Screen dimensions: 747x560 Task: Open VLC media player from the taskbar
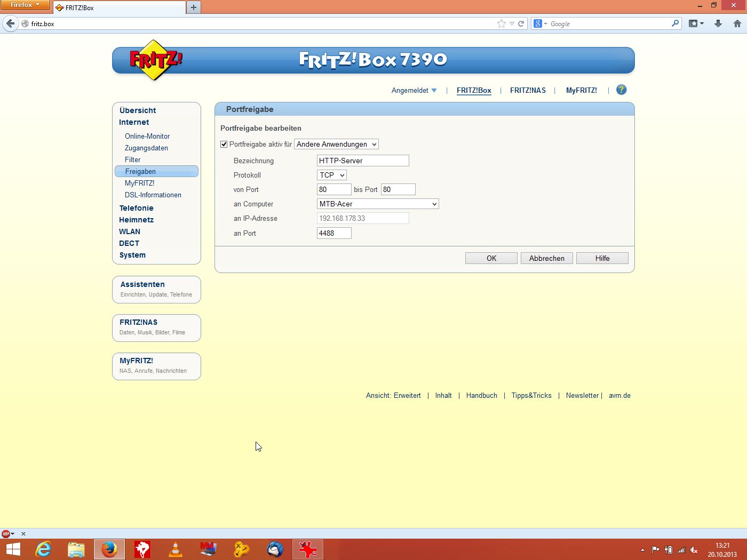pyautogui.click(x=175, y=549)
